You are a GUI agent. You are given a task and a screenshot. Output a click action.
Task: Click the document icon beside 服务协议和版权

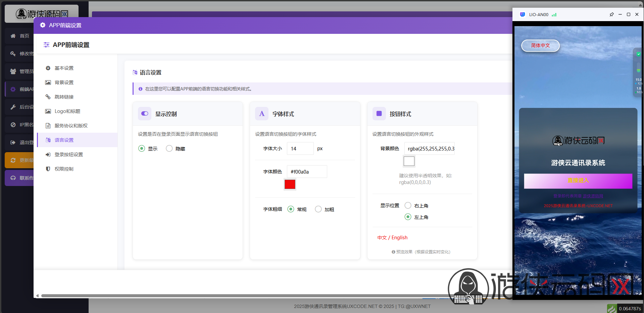48,126
